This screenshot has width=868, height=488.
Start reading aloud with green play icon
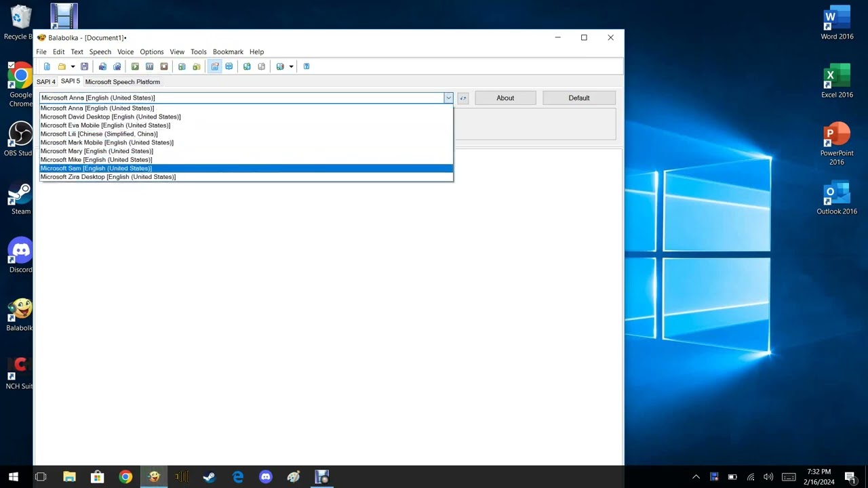[135, 66]
